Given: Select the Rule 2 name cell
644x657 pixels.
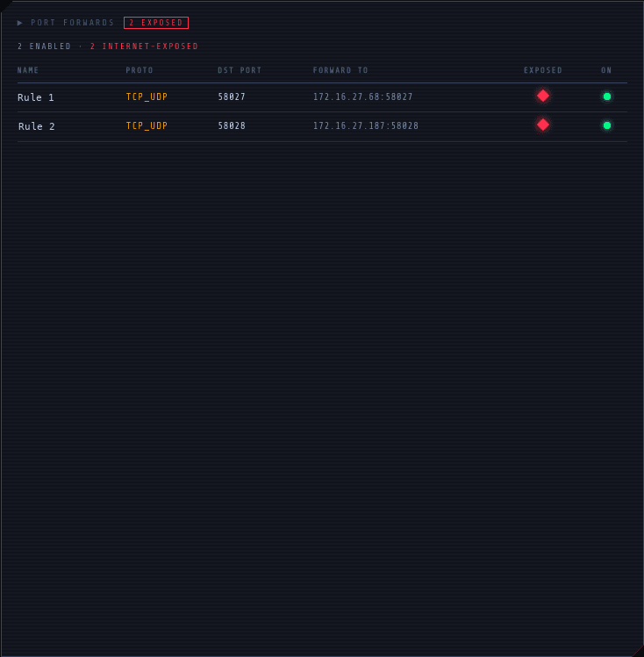Looking at the screenshot, I should [37, 126].
